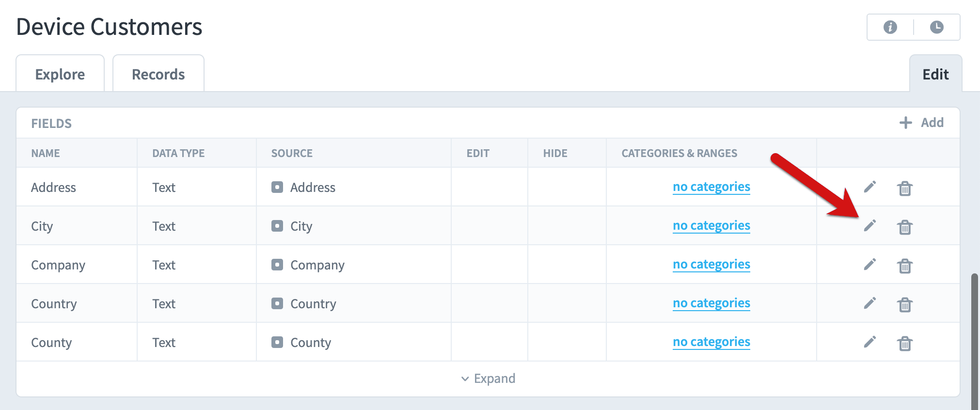
Task: Open the info icon at top right
Action: 890,27
